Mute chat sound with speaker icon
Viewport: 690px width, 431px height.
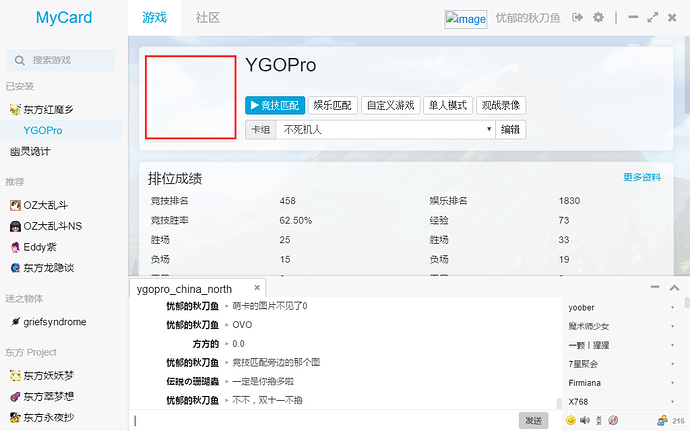pos(585,420)
